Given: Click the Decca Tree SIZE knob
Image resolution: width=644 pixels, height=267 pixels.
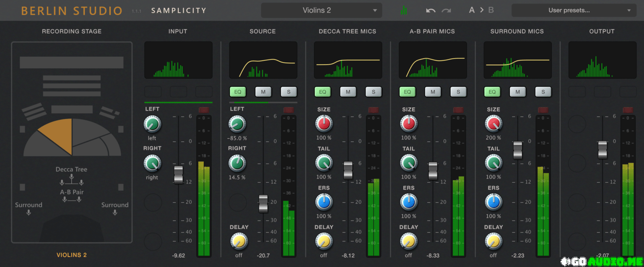Looking at the screenshot, I should pyautogui.click(x=324, y=124).
